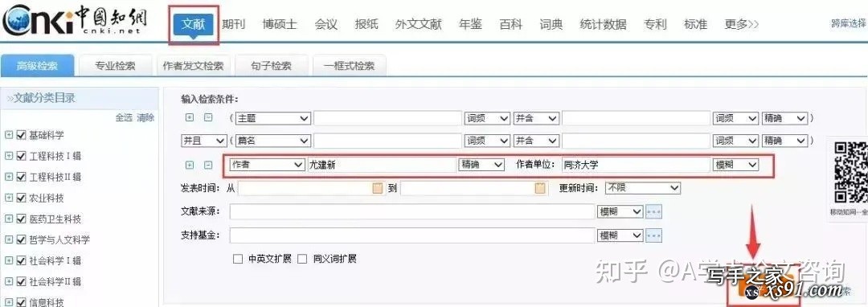Viewport: 868px width, 307px height.
Task: Switch to 句子检索 tab
Action: coord(272,66)
